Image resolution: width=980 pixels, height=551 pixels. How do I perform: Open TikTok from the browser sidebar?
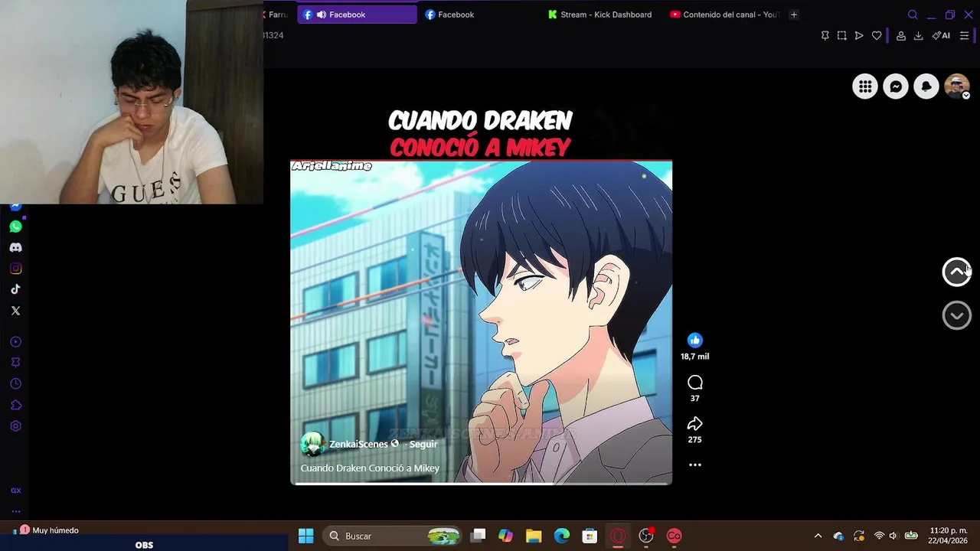(x=15, y=289)
